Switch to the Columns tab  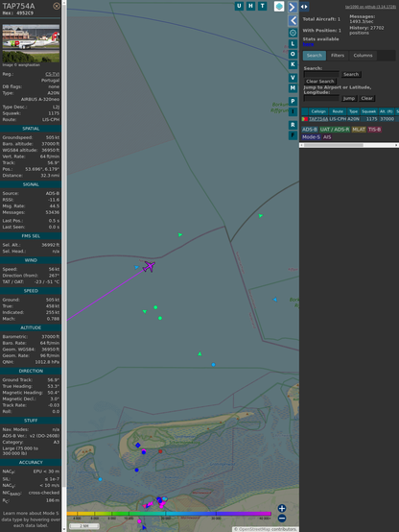363,56
